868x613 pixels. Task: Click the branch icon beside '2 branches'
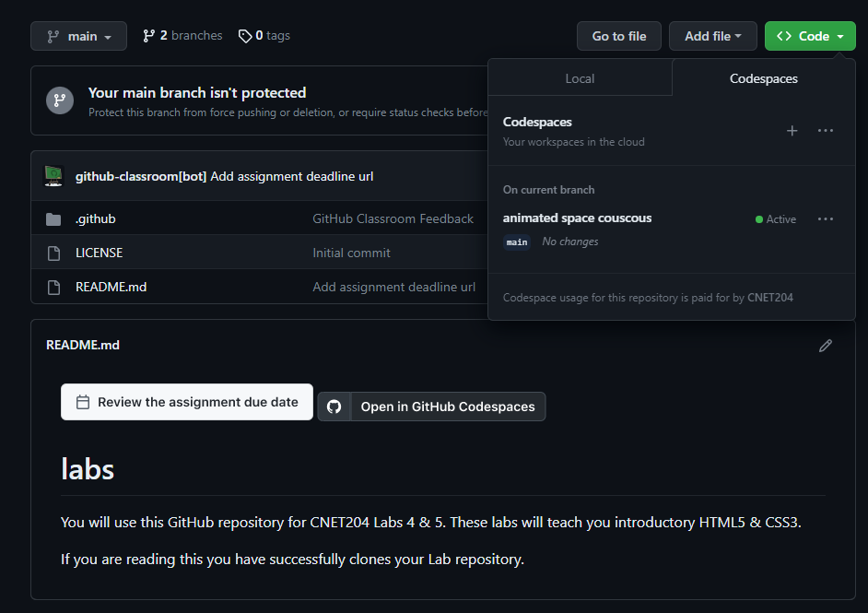147,35
